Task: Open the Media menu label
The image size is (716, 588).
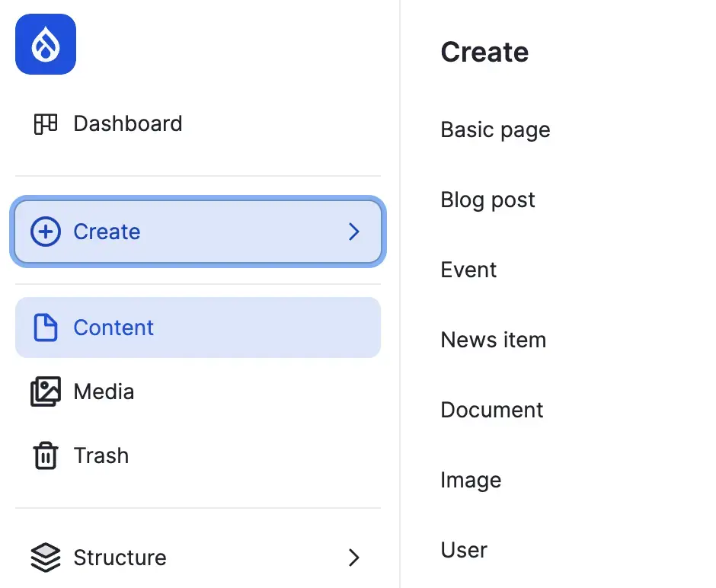Action: 104,391
